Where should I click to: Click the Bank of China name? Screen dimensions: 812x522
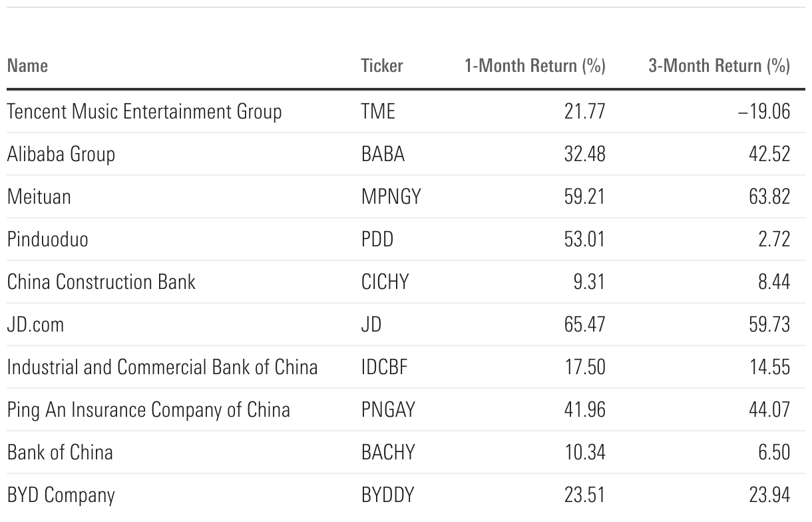(60, 452)
